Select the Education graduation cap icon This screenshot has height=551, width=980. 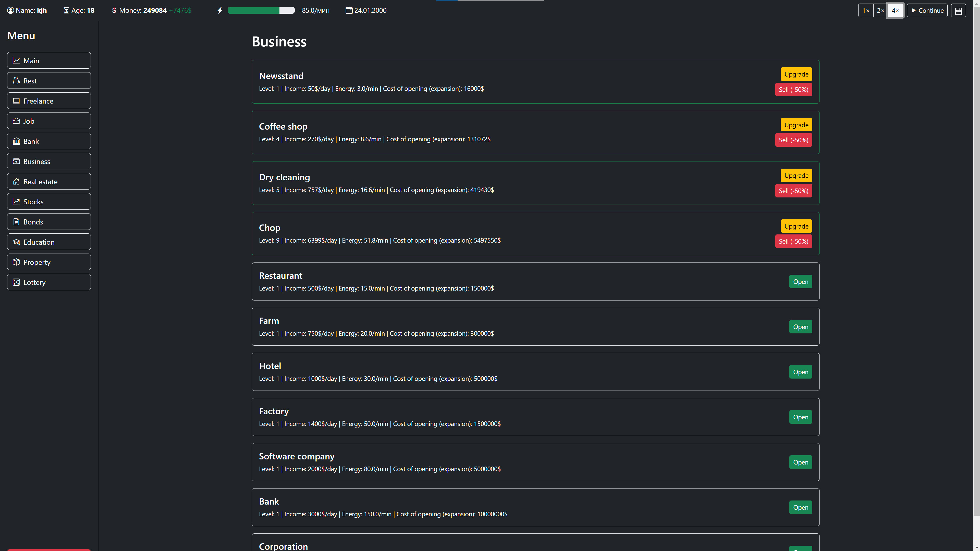coord(16,242)
